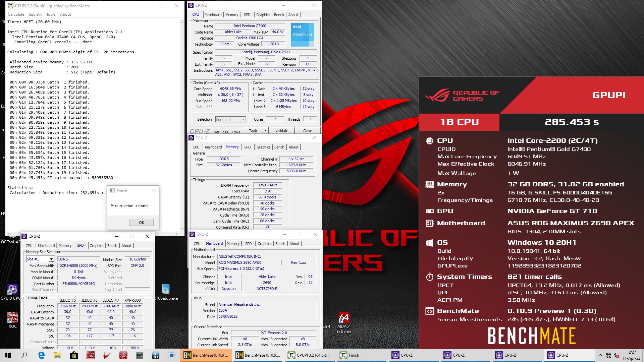Expand the Tools dropdown arrow in CPU-Z
This screenshot has width=644, height=362.
click(265, 131)
